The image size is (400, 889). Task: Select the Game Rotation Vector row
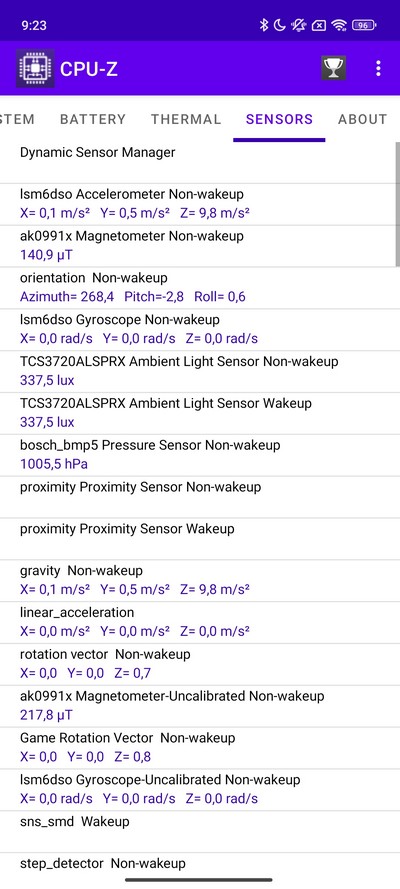[x=200, y=748]
